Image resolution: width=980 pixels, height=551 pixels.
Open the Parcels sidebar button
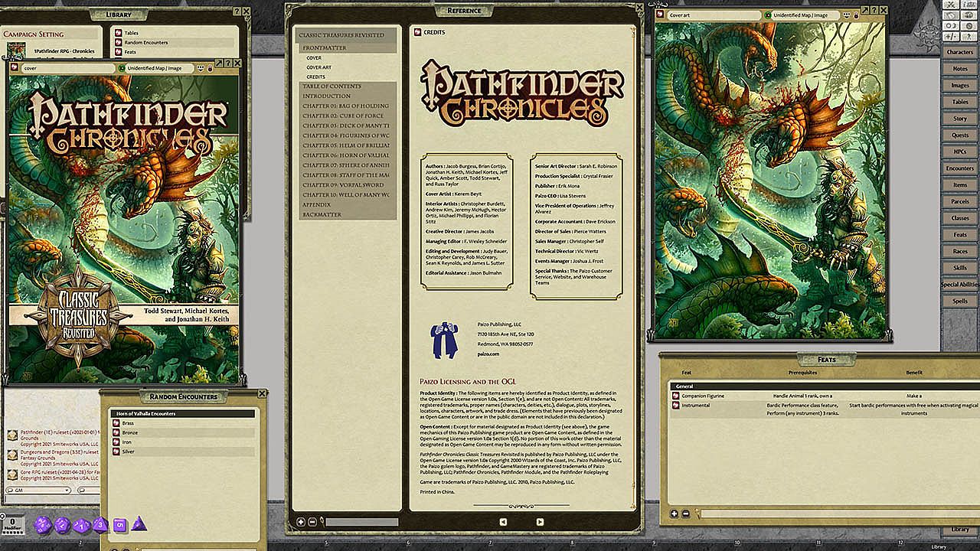pos(960,201)
